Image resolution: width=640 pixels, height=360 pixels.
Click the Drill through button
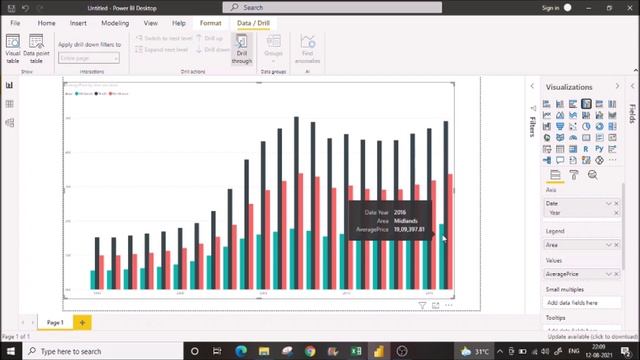coord(242,49)
